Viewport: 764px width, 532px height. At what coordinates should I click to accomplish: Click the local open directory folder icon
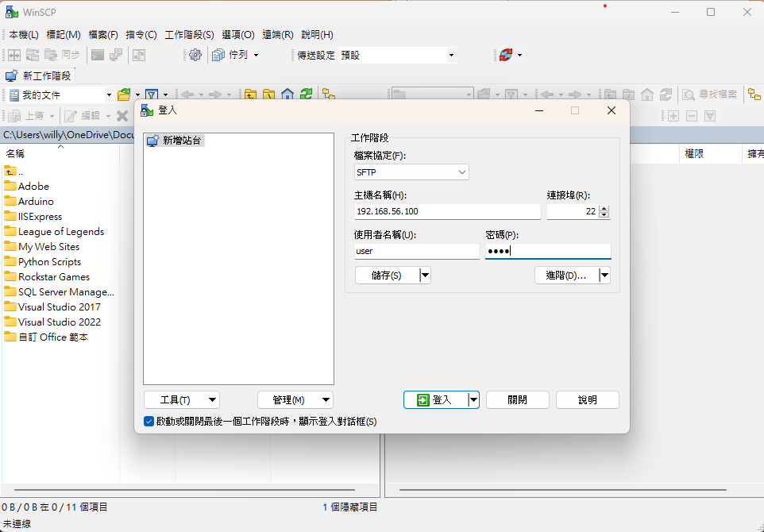[125, 94]
